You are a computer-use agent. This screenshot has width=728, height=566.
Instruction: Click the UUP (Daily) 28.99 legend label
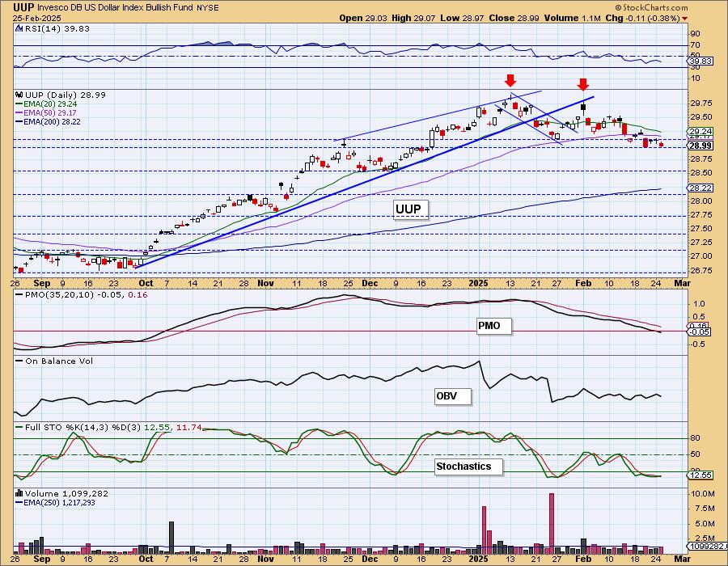click(66, 95)
